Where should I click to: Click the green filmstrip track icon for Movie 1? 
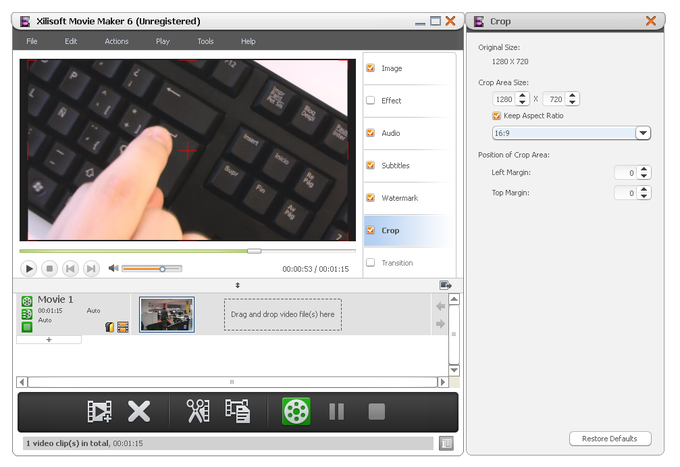point(27,314)
